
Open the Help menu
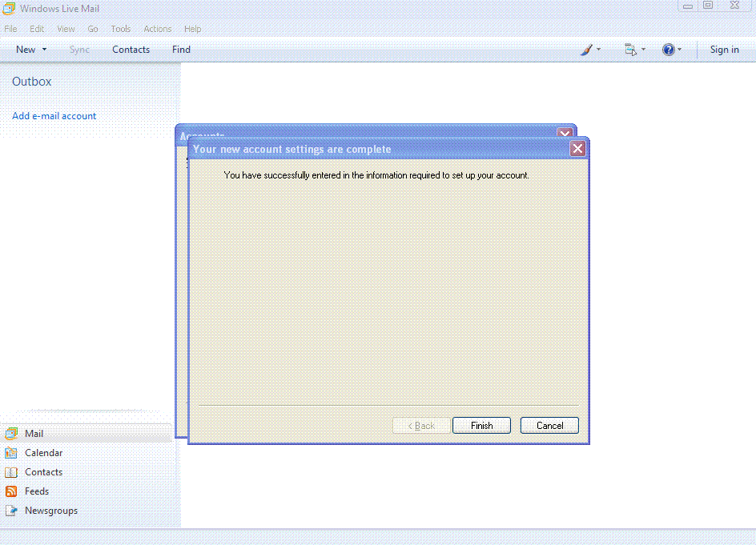pyautogui.click(x=193, y=29)
